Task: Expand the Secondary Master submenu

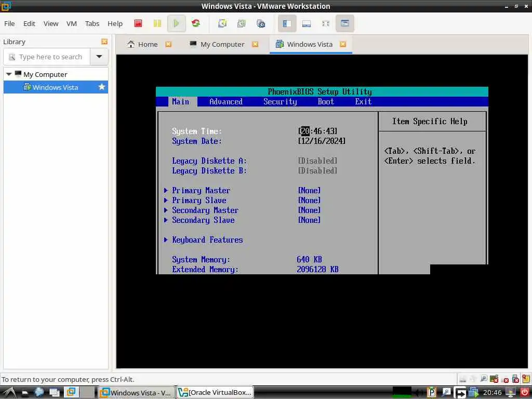Action: coord(205,210)
